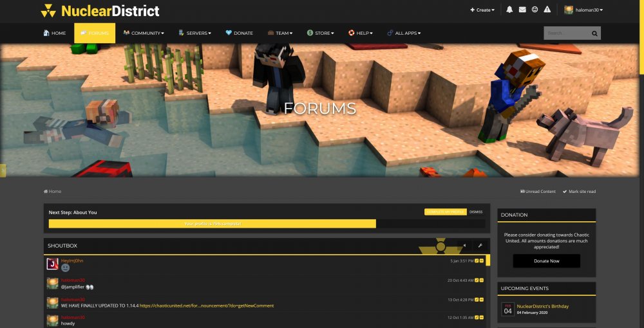Open Unread Content
The height and width of the screenshot is (328, 644).
click(x=538, y=192)
